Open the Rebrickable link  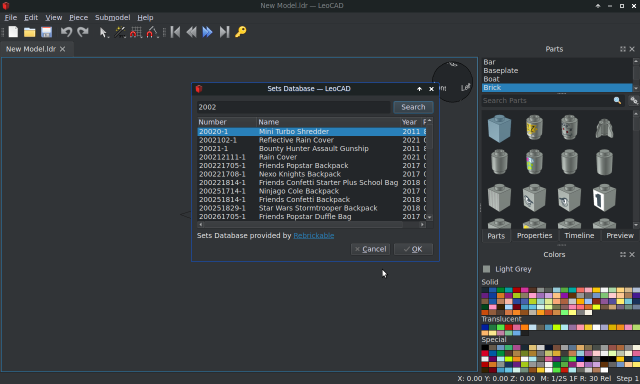point(313,235)
